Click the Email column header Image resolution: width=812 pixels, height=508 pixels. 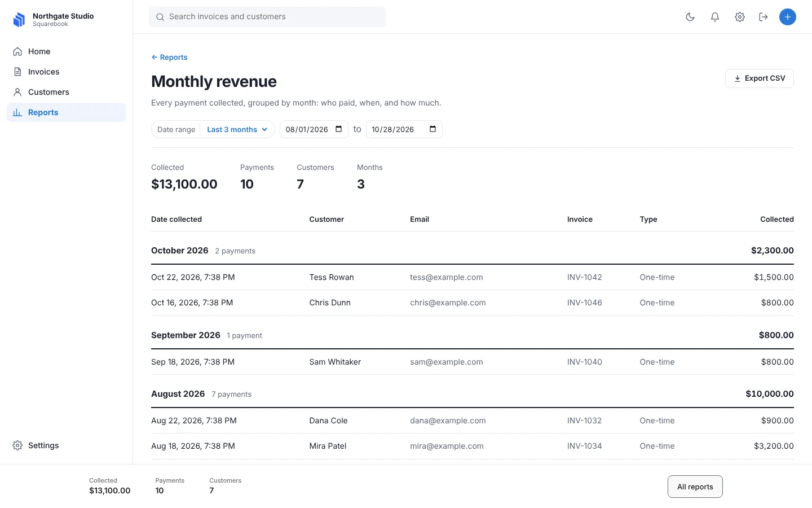coord(420,219)
